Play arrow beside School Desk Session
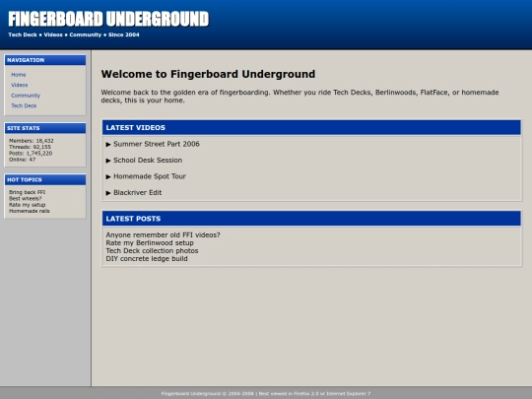Viewport: 532px width, 399px height. (x=108, y=161)
